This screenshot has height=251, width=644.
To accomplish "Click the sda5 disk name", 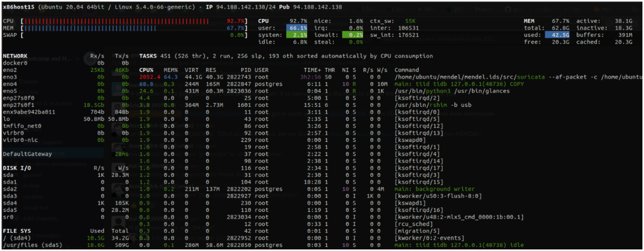I will [x=10, y=210].
